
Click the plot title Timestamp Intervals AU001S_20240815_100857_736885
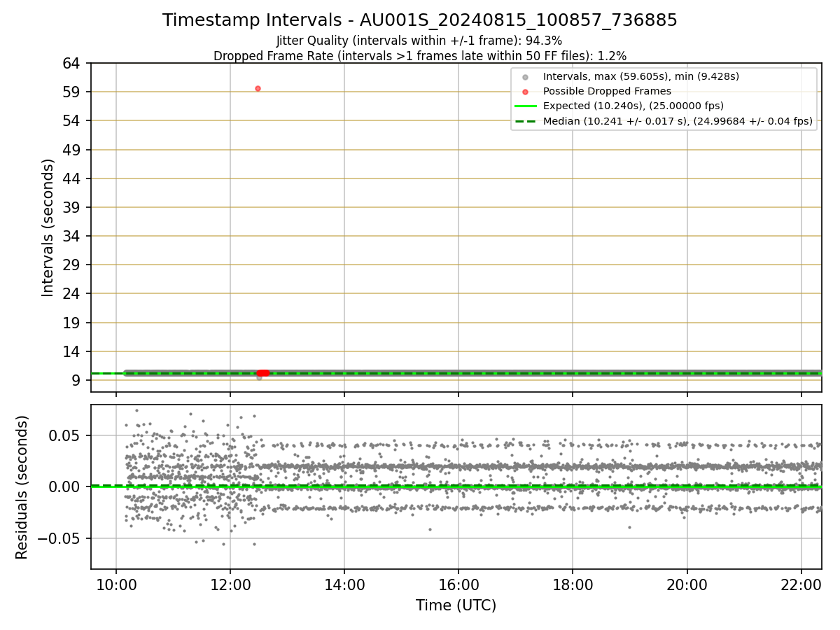pyautogui.click(x=420, y=20)
